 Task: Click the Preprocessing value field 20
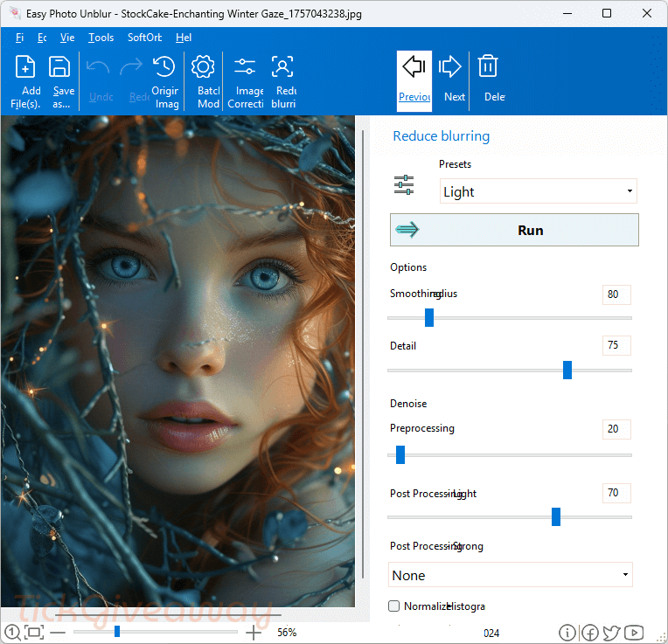(x=616, y=429)
